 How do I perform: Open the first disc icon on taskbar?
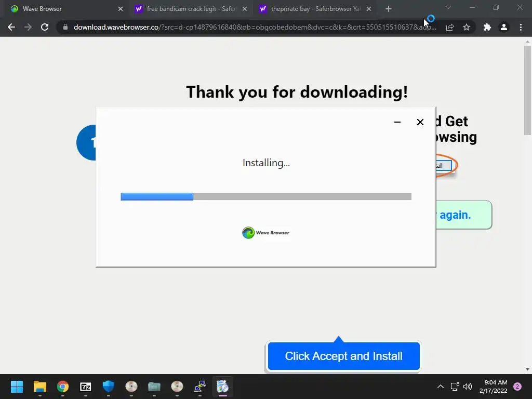point(131,387)
